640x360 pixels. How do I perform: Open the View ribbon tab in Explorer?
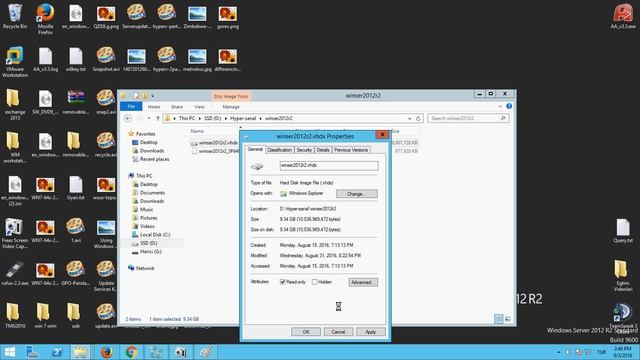click(x=199, y=107)
